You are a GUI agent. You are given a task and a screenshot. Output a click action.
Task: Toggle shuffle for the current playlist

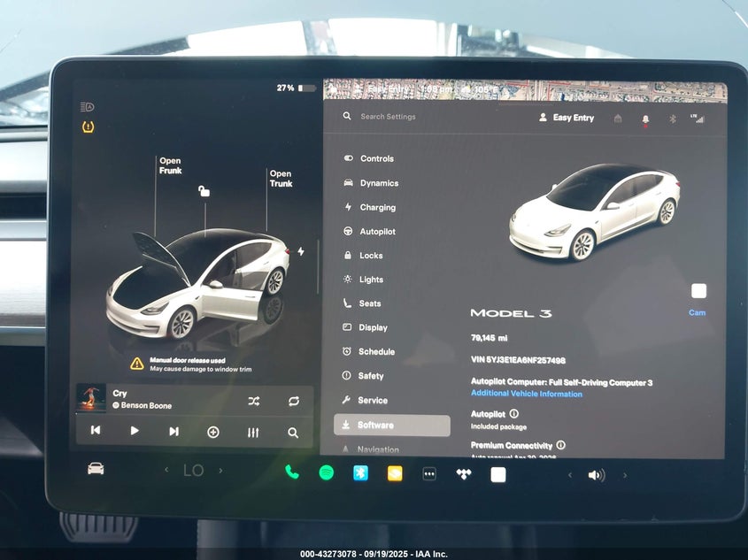coord(254,401)
